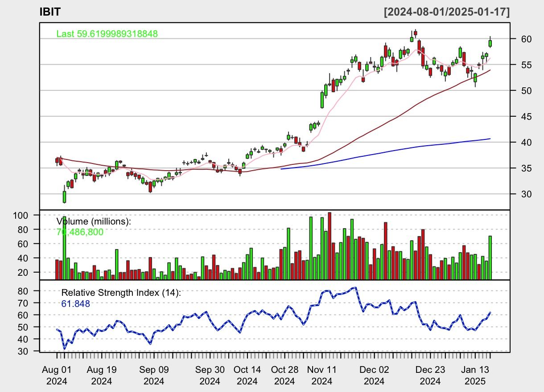Click the 45 price axis label
Screen dimensions: 544x392
click(x=527, y=117)
